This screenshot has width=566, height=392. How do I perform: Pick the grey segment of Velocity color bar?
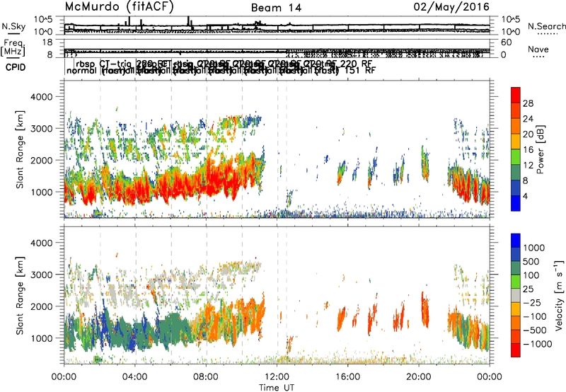[x=516, y=296]
